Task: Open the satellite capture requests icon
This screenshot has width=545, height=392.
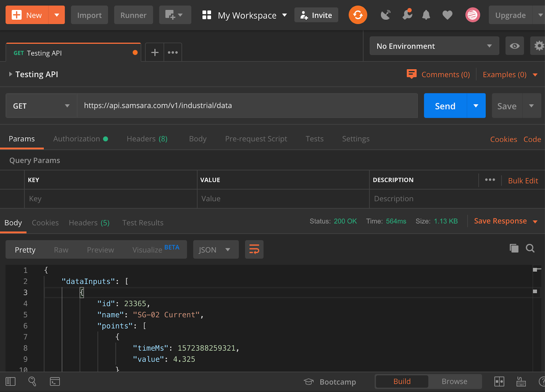Action: (386, 15)
